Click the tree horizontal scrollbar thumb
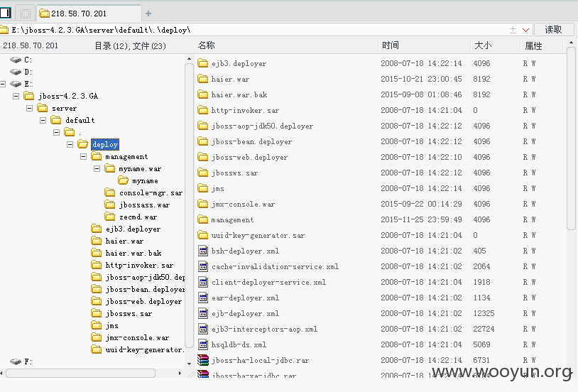 (x=80, y=374)
